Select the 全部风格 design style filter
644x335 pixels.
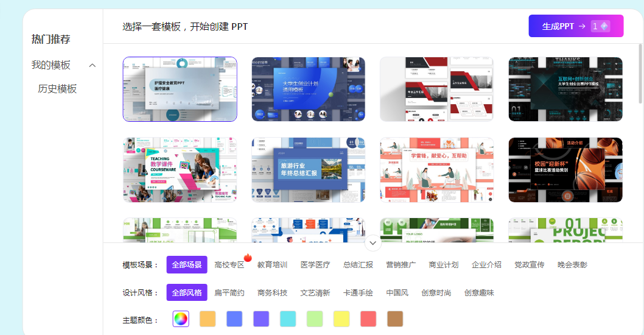(x=186, y=293)
